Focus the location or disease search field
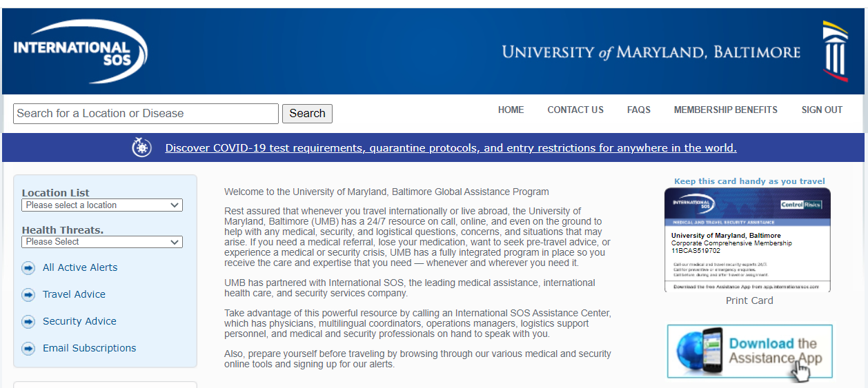Viewport: 868px width, 388px height. pyautogui.click(x=146, y=114)
